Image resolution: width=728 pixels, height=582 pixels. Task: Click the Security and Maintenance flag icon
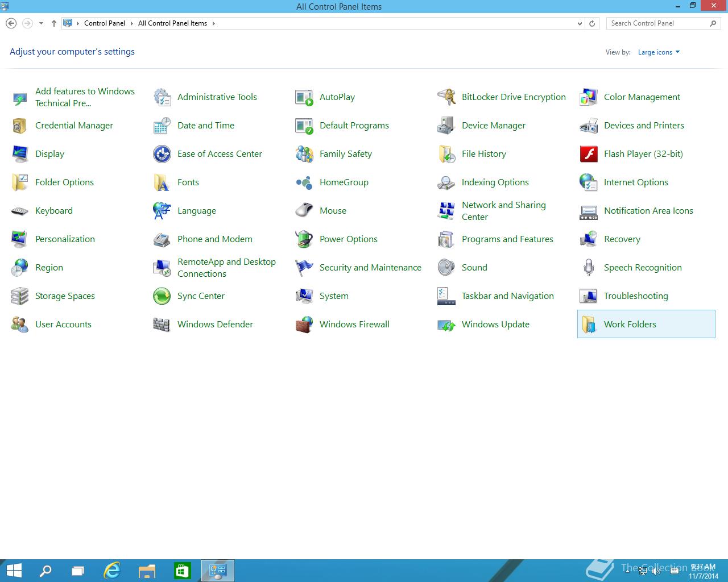tap(304, 268)
